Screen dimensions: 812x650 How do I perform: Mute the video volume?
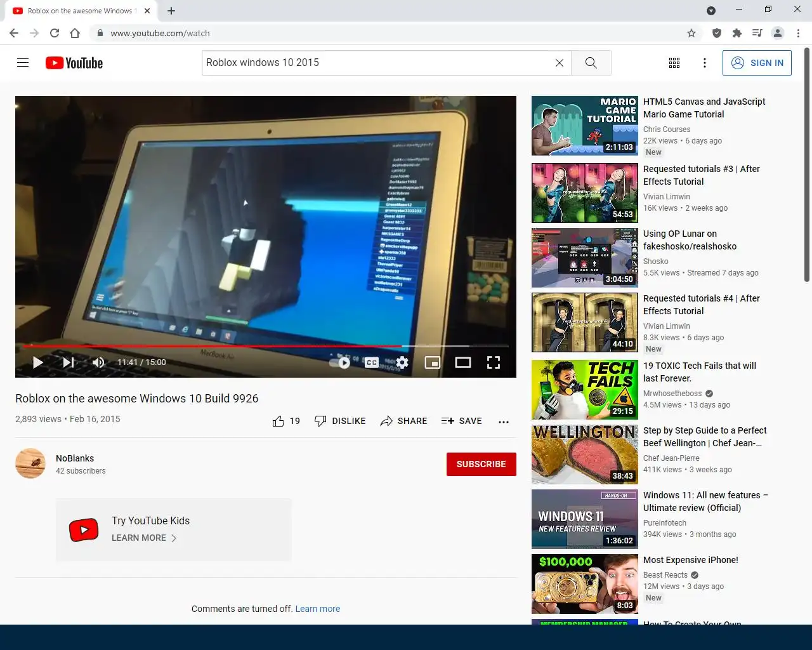point(98,362)
